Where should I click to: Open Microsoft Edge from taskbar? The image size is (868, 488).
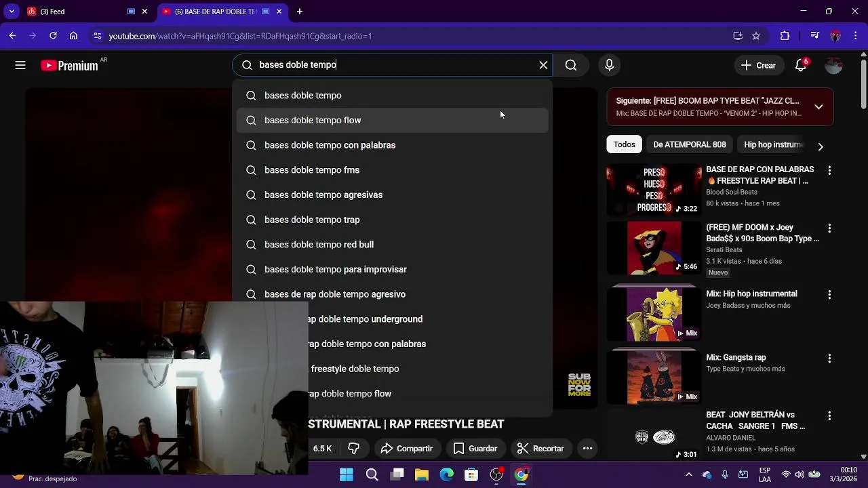[446, 474]
